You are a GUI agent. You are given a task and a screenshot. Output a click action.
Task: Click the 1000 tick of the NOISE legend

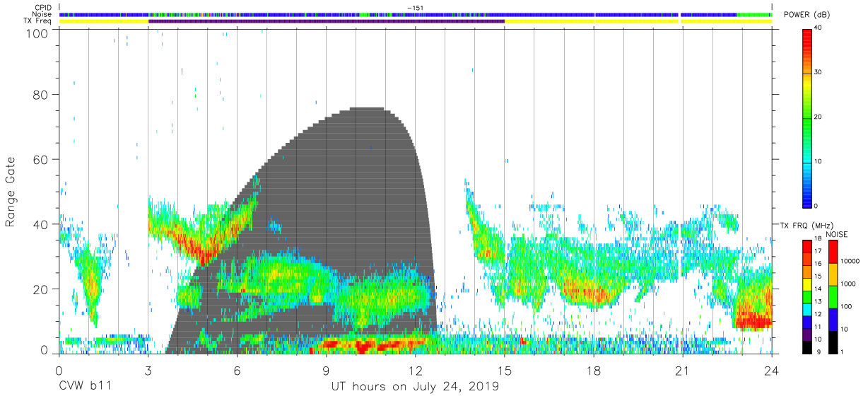pyautogui.click(x=848, y=284)
